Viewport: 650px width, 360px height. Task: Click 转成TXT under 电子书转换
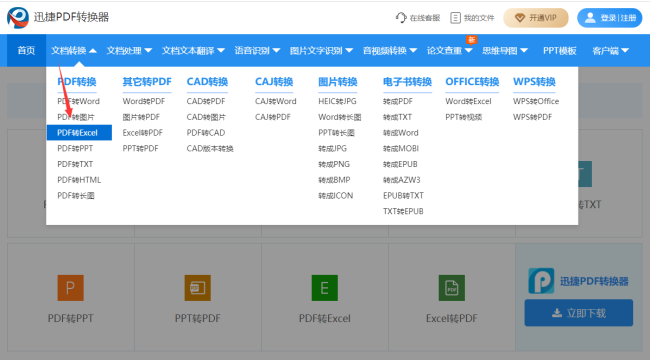coord(397,117)
